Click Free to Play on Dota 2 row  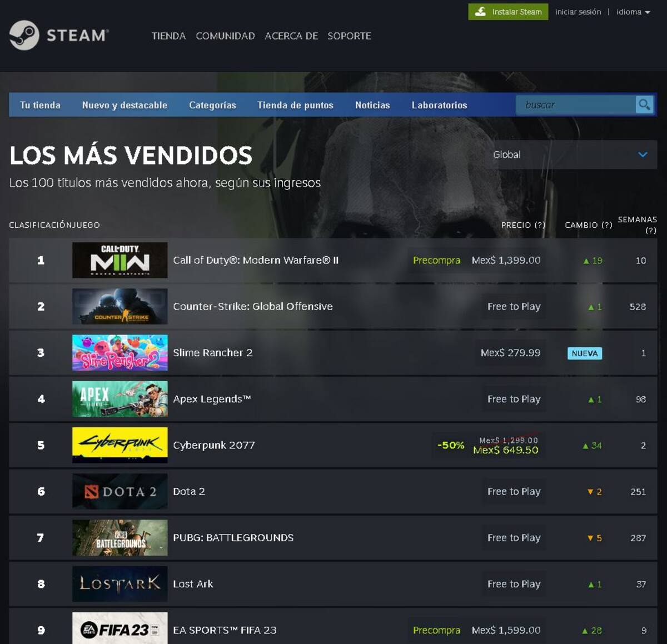(514, 491)
